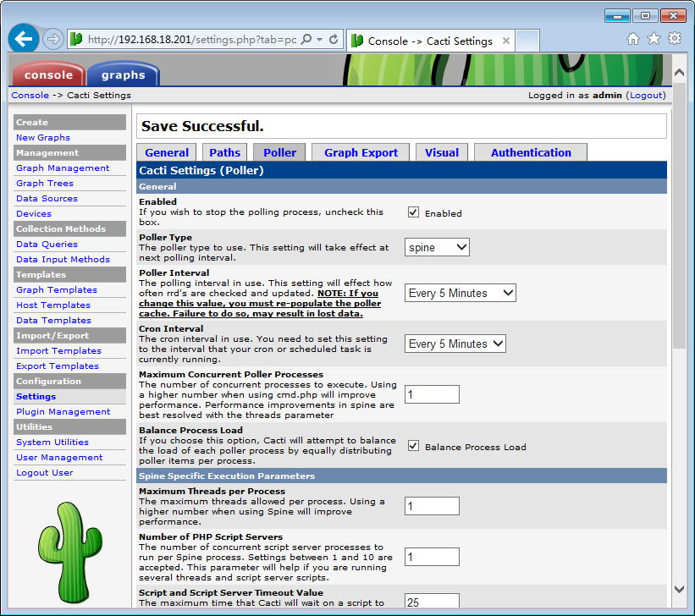Image resolution: width=695 pixels, height=616 pixels.
Task: Close the Cacti Settings browser tab
Action: [505, 41]
